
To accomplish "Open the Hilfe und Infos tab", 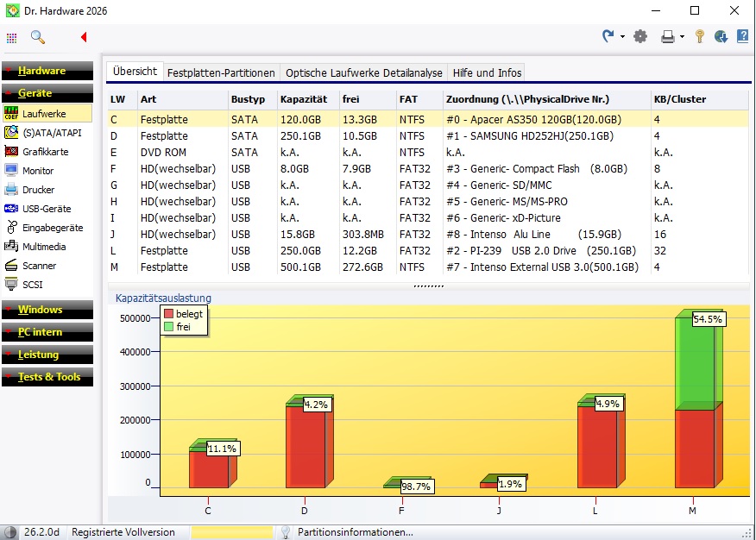I will pos(487,72).
